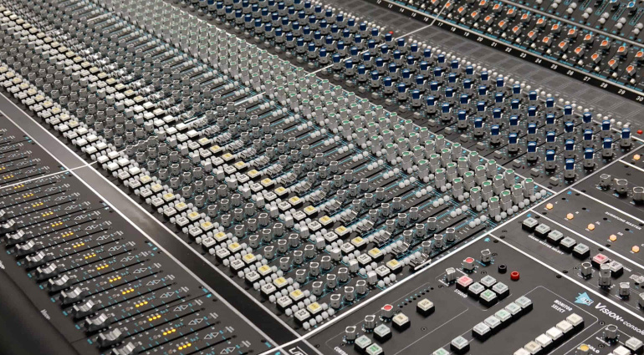Screen dimensions: 644x355
Task: Select the middle Group Master Select button
Action: 555,236
